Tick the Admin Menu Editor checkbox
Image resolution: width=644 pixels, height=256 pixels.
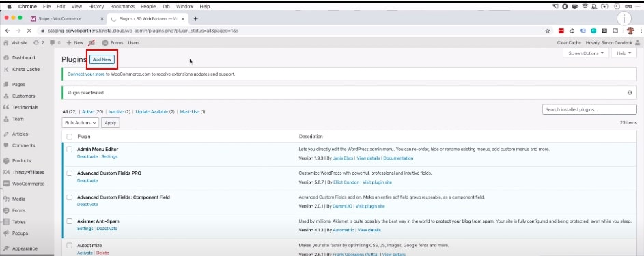tap(70, 150)
